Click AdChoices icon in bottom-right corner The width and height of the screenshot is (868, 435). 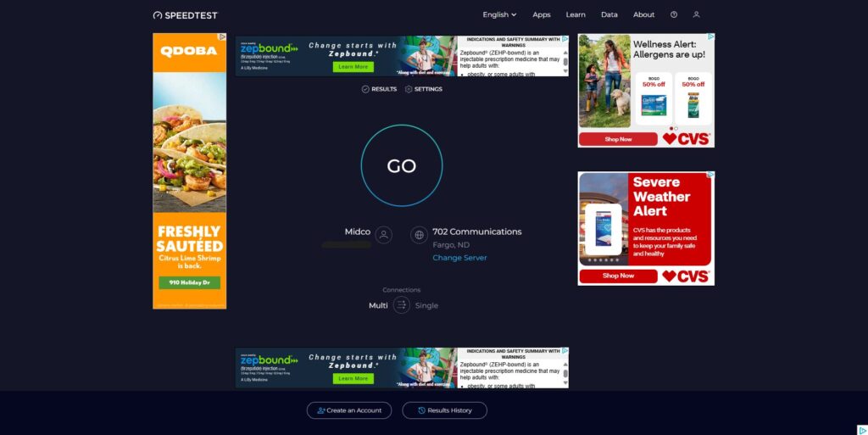tap(861, 429)
